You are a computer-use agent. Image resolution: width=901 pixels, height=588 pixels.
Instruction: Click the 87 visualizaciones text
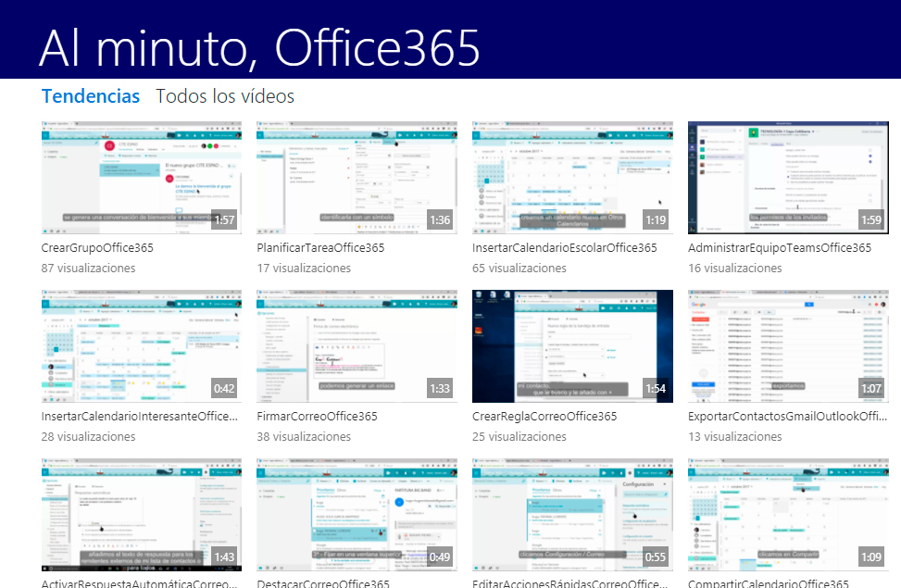[89, 269]
